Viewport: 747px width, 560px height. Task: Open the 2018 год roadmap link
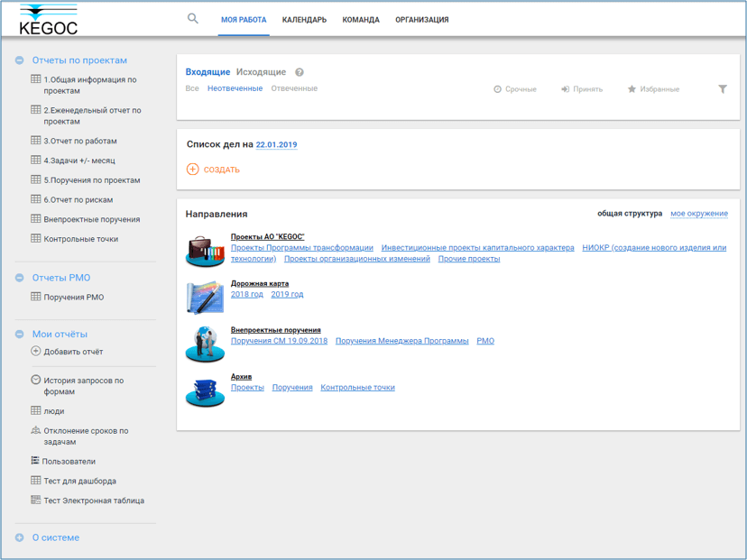247,294
